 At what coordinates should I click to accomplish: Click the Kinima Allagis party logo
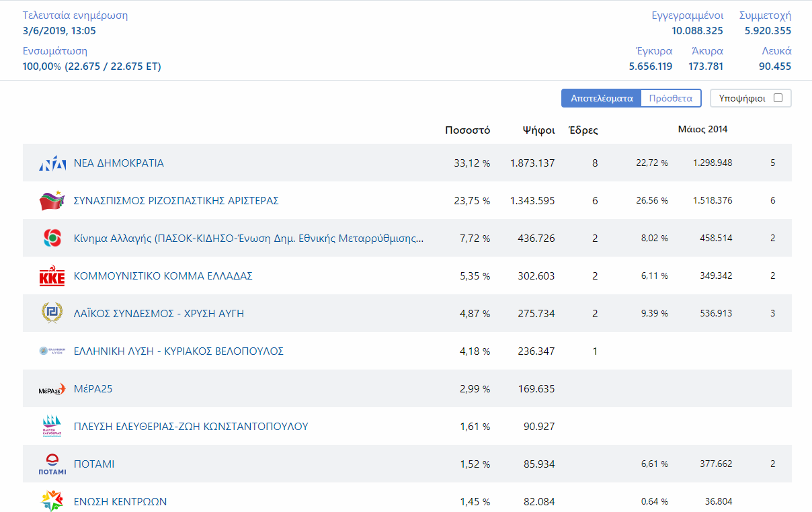(52, 239)
